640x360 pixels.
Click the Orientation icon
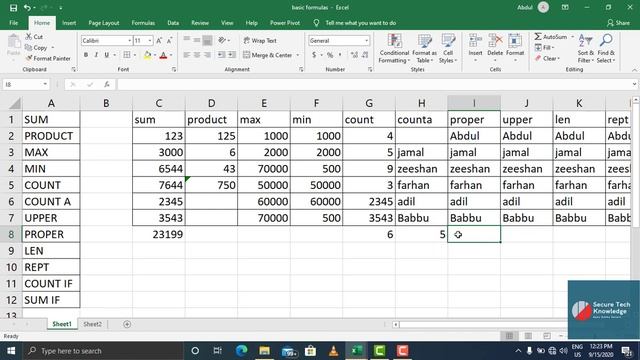[222, 40]
